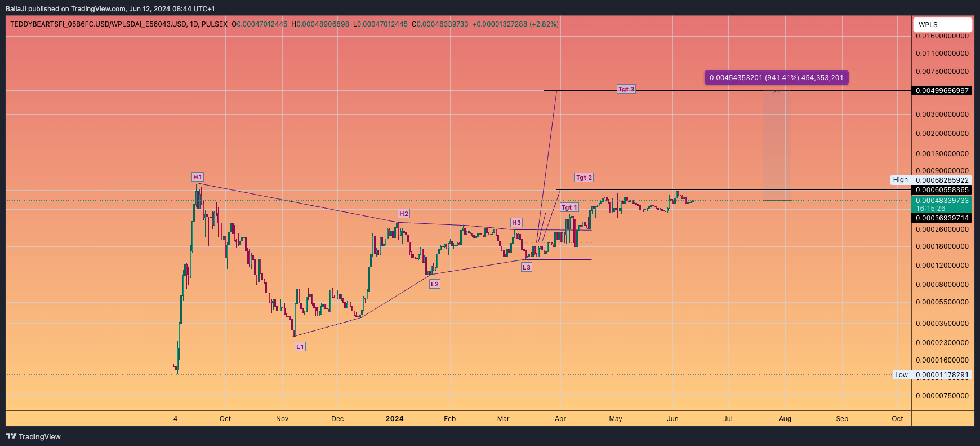Image resolution: width=980 pixels, height=446 pixels.
Task: Click the 0.00003500000 price scale value
Action: pyautogui.click(x=942, y=324)
